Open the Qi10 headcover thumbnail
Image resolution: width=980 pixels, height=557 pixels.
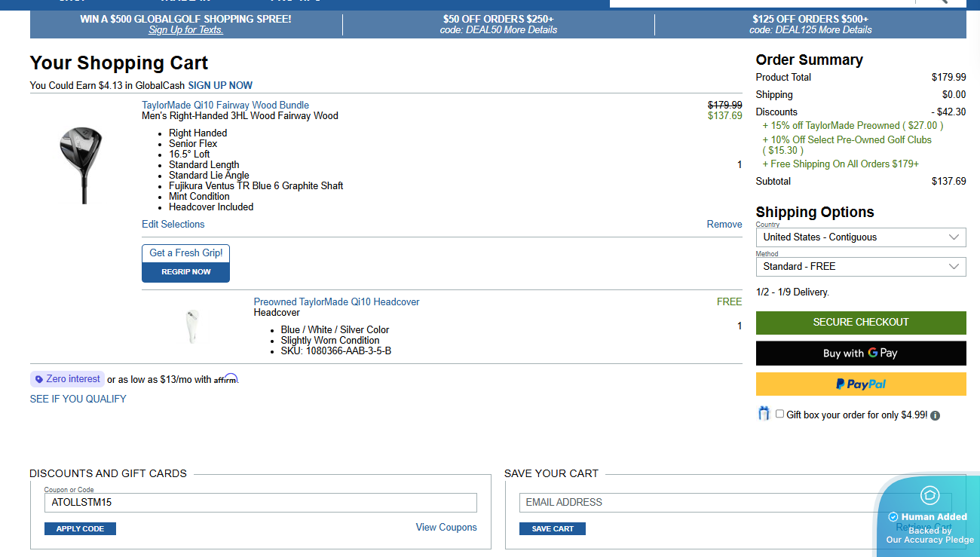[x=191, y=326]
